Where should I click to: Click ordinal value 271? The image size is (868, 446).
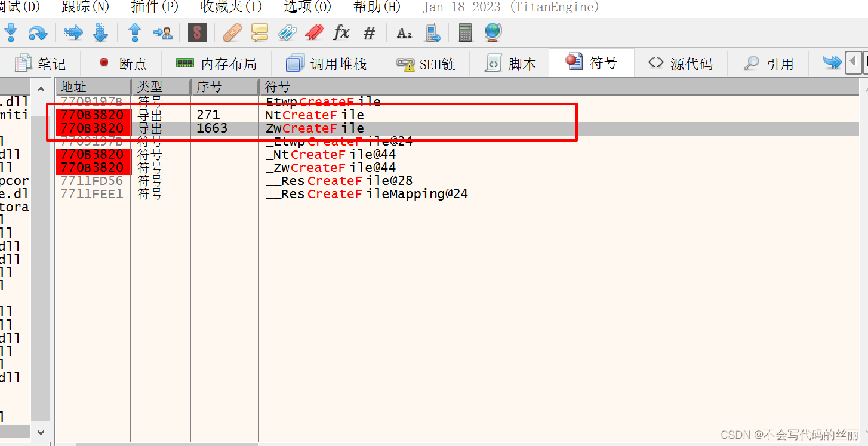[208, 115]
